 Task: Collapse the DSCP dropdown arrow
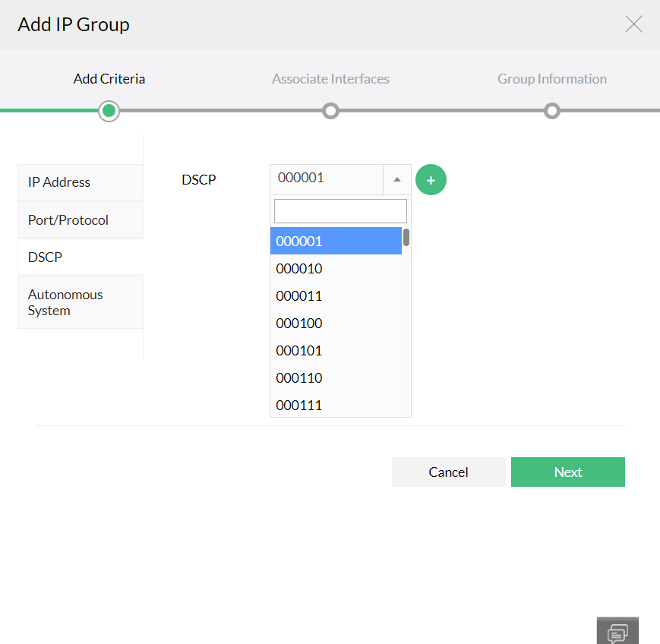coord(397,179)
